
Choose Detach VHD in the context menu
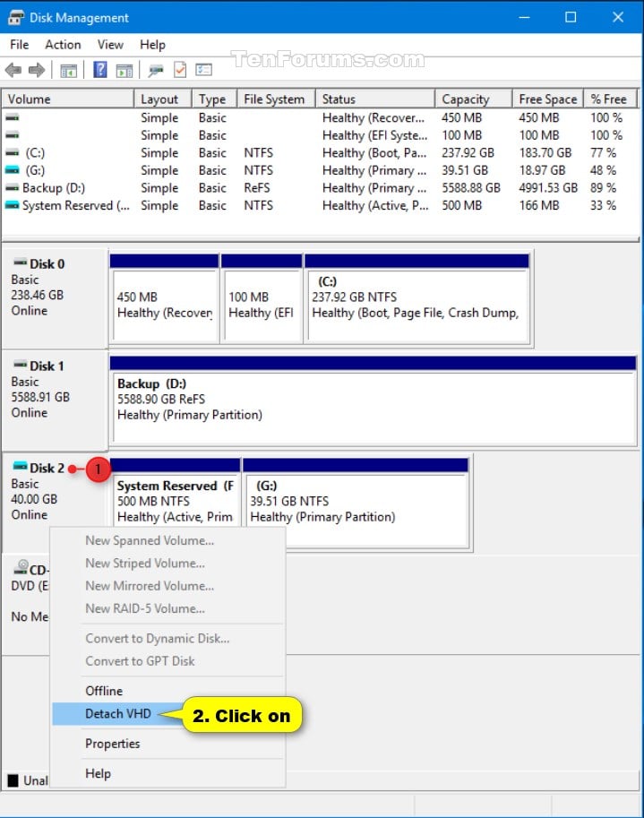168,714
